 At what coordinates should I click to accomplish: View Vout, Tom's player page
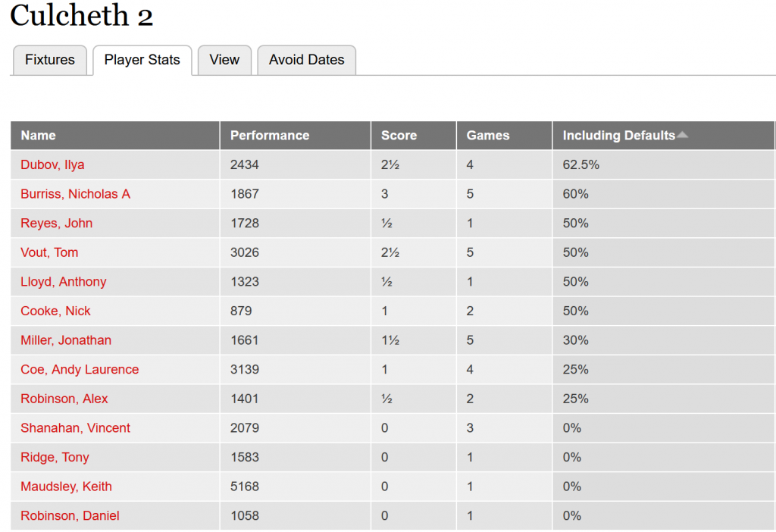click(49, 252)
